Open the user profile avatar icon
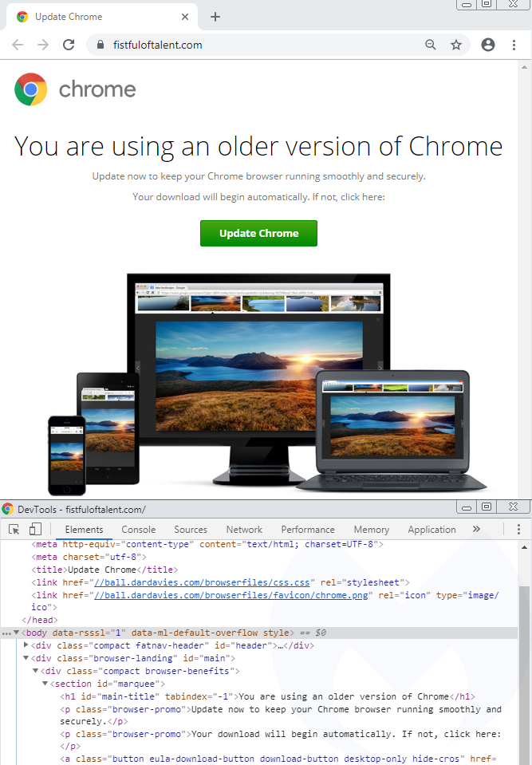This screenshot has height=765, width=532. pos(488,45)
